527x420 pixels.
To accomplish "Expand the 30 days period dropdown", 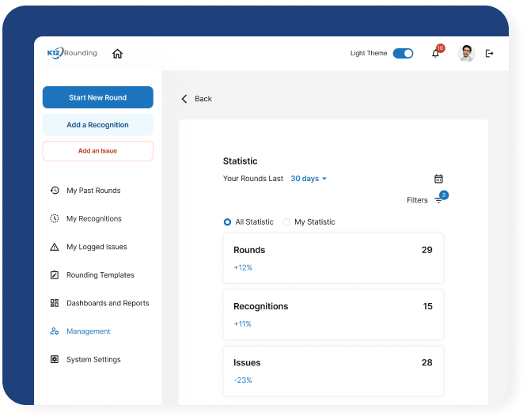I will (x=309, y=179).
